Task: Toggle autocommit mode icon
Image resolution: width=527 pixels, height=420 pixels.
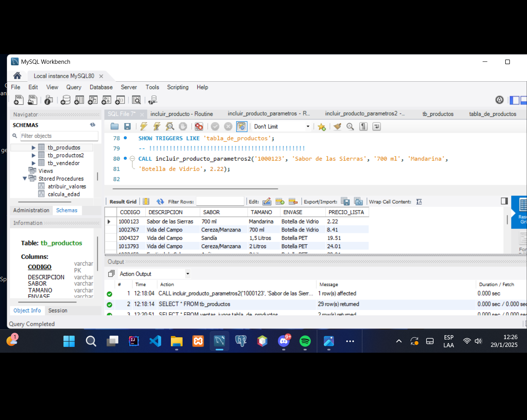Action: pos(242,126)
